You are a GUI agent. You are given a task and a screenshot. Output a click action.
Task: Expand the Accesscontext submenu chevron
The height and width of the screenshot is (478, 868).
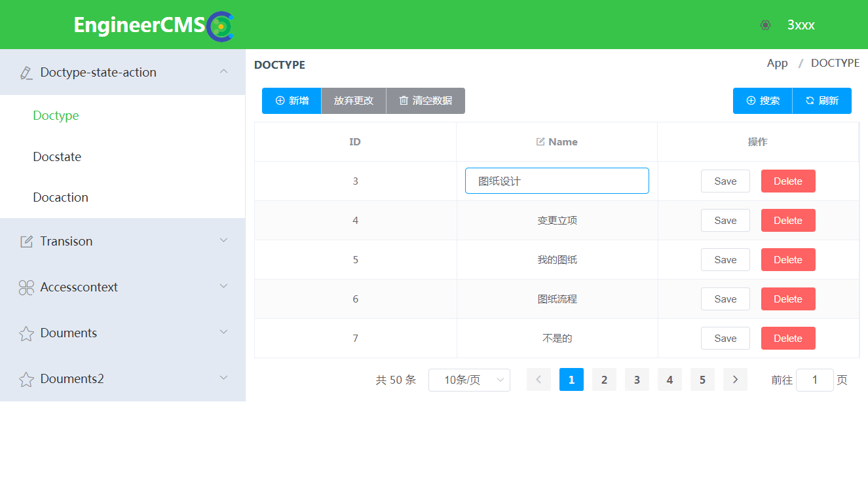223,287
